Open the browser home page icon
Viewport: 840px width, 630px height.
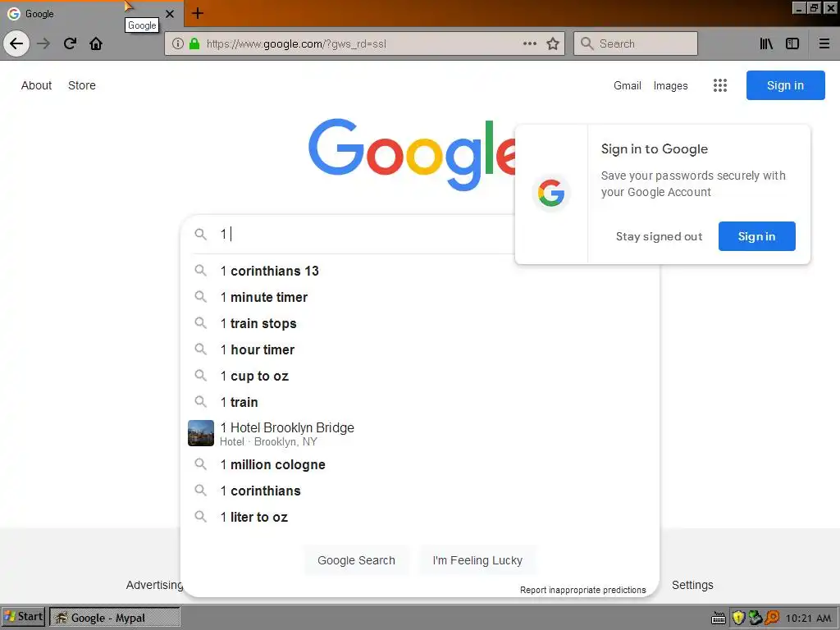[x=96, y=43]
